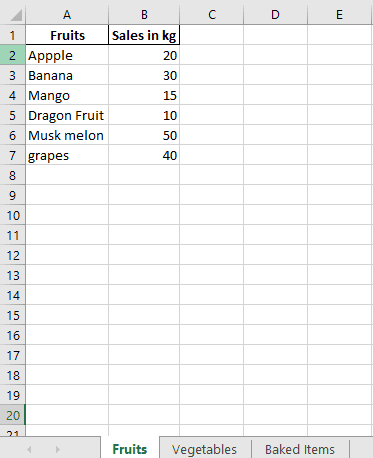Select the Fruits sheet tab
Screen dimensions: 373x458
tap(130, 449)
